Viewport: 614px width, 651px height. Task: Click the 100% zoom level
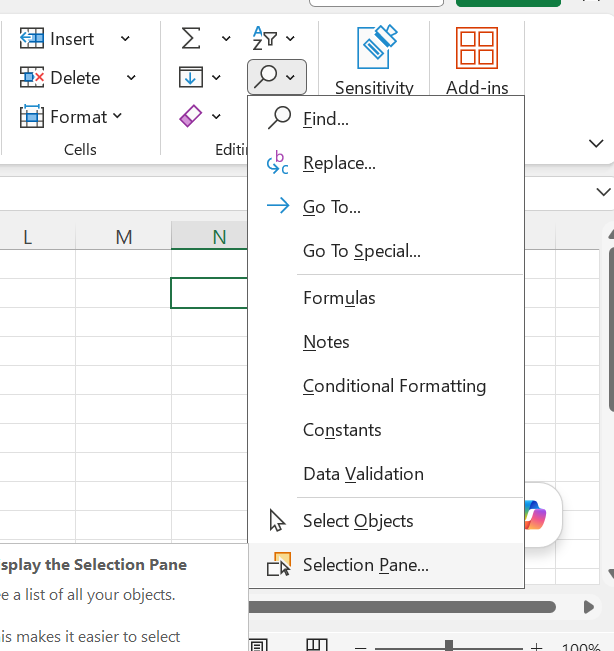coord(581,647)
